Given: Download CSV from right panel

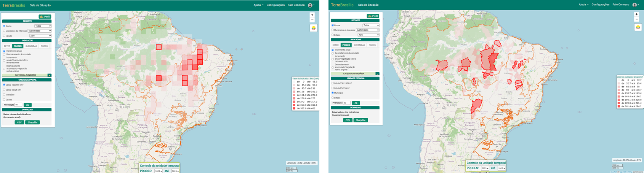Looking at the screenshot, I should pos(348,120).
